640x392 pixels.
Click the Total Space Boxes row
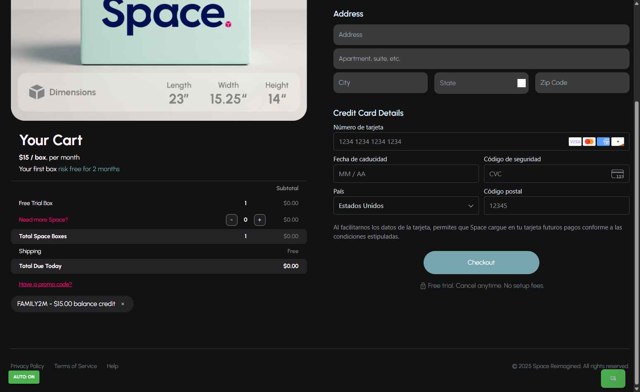click(x=159, y=236)
